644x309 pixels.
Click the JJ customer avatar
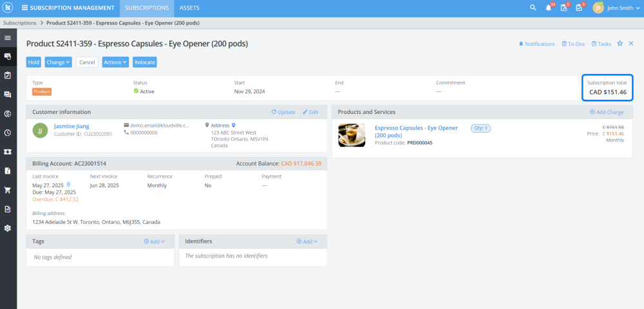(x=40, y=131)
